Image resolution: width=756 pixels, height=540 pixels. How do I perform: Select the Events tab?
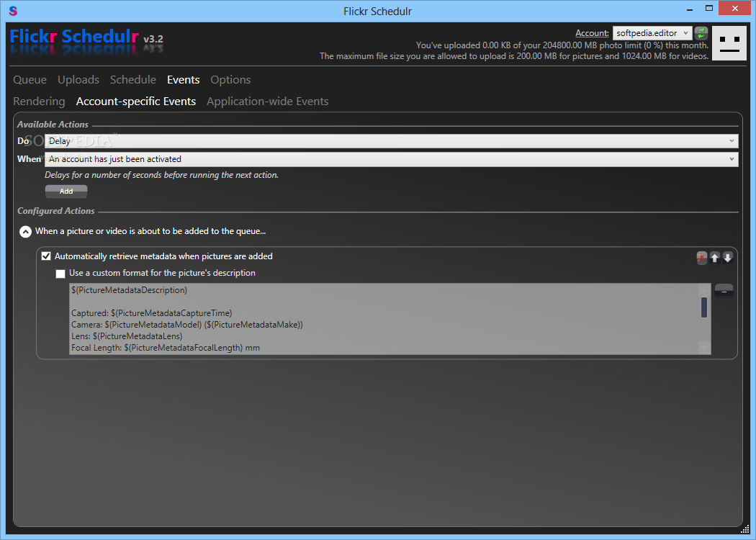click(183, 79)
